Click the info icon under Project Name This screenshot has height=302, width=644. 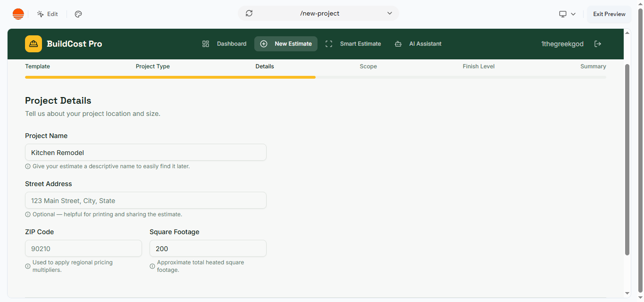tap(28, 166)
